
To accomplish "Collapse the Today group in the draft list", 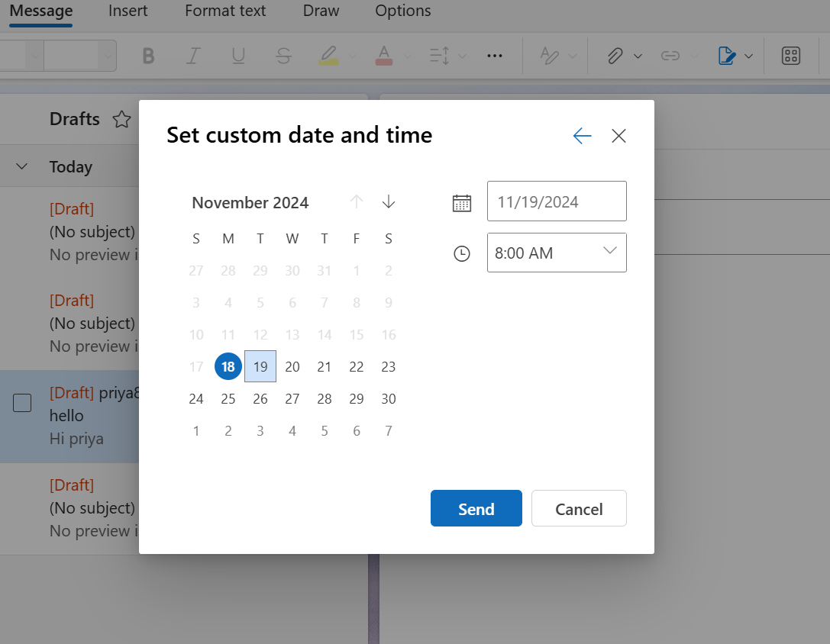I will [21, 166].
